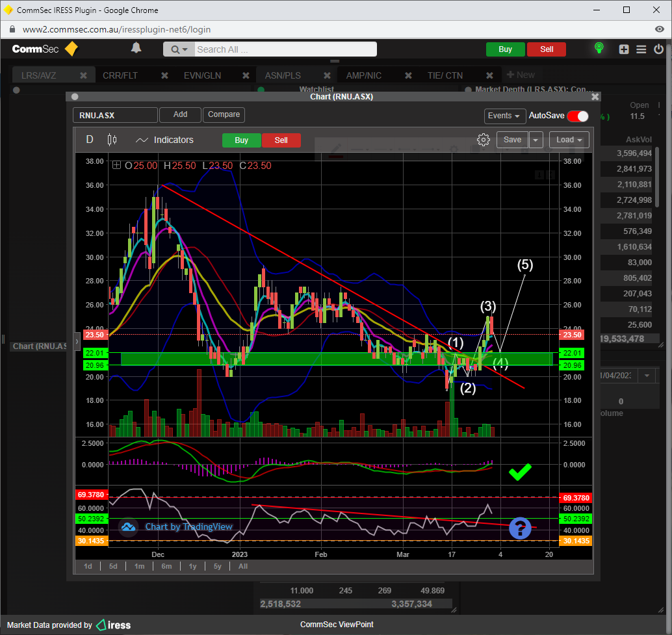Click the Compare button

pyautogui.click(x=224, y=115)
